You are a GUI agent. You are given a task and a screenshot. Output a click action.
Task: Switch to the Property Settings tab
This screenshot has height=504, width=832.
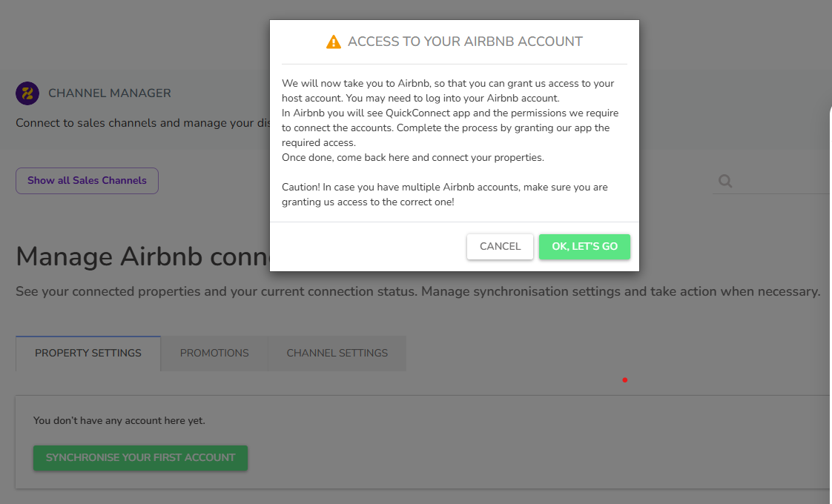[x=88, y=354]
